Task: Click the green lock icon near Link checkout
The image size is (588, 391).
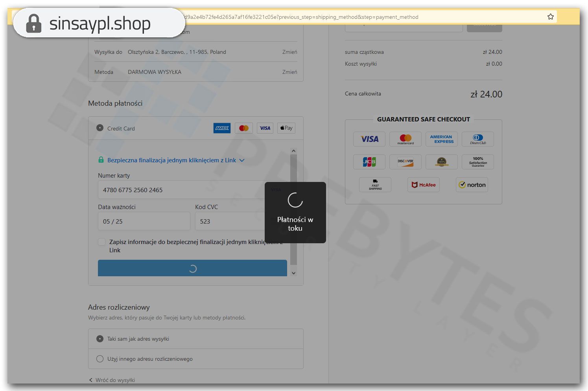Action: [x=101, y=160]
